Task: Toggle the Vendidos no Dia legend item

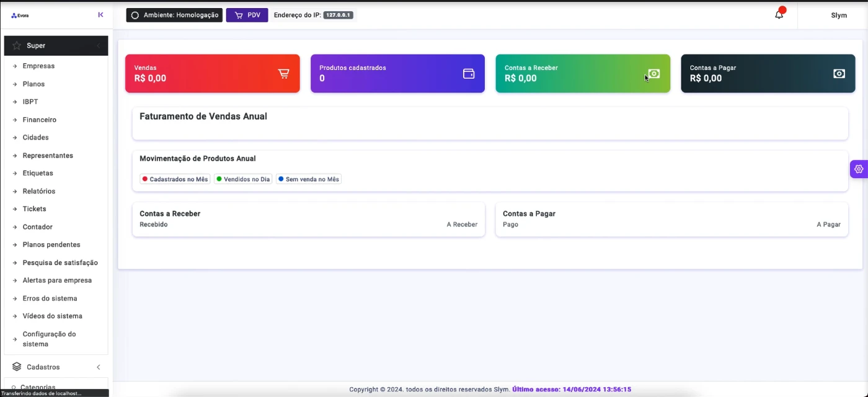Action: tap(243, 179)
